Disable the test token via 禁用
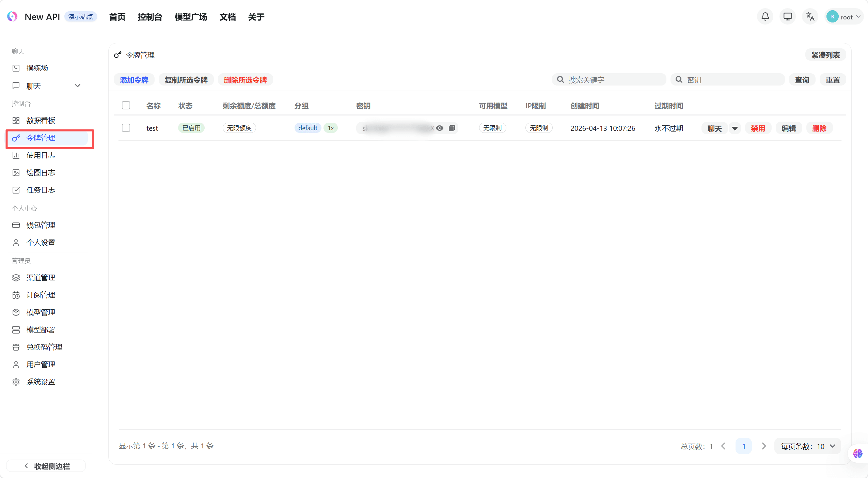 758,128
